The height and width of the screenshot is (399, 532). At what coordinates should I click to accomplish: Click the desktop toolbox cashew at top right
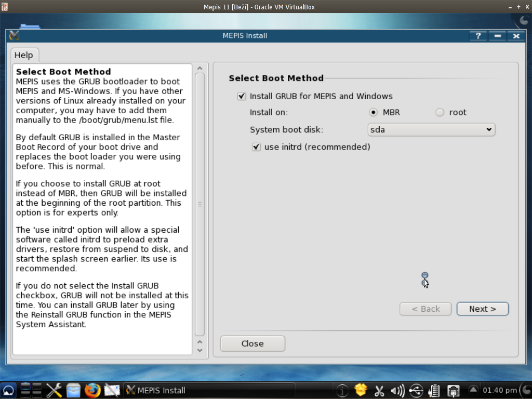coord(524,21)
